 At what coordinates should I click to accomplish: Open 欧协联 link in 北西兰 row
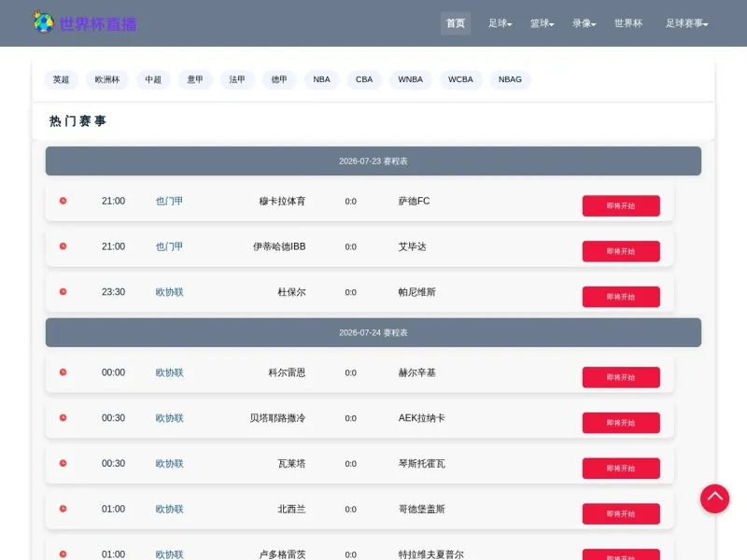pos(169,509)
